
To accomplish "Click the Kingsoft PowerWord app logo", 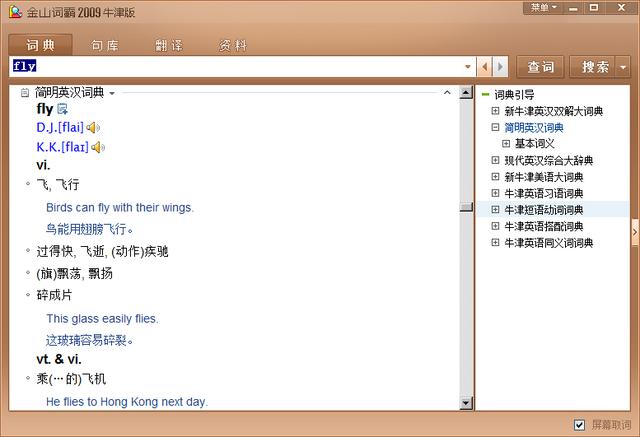I will click(x=15, y=11).
